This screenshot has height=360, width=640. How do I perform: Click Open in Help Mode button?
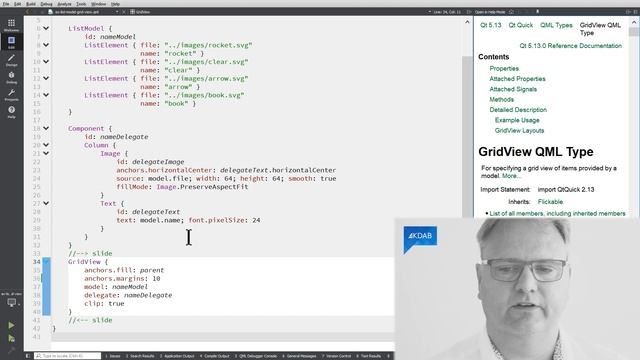click(490, 12)
